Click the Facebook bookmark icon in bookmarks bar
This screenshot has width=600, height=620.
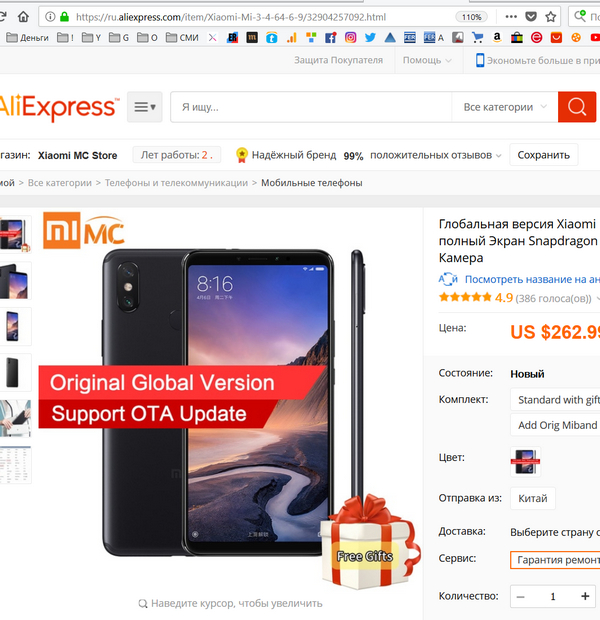330,38
